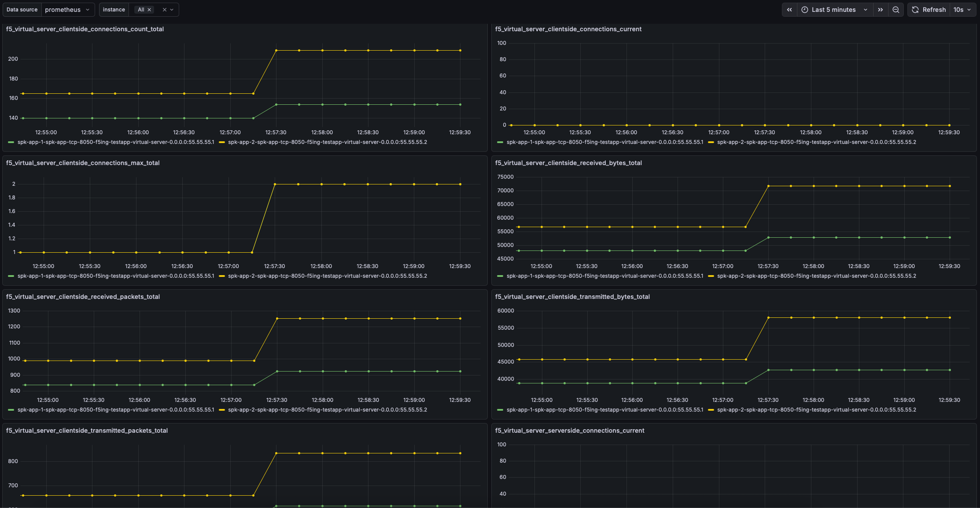The height and width of the screenshot is (508, 980).
Task: Click the clientside_transmitted_packets_total panel title
Action: tap(87, 431)
